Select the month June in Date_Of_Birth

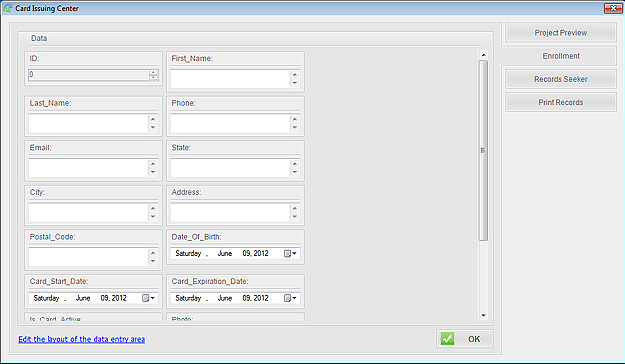pyautogui.click(x=225, y=254)
